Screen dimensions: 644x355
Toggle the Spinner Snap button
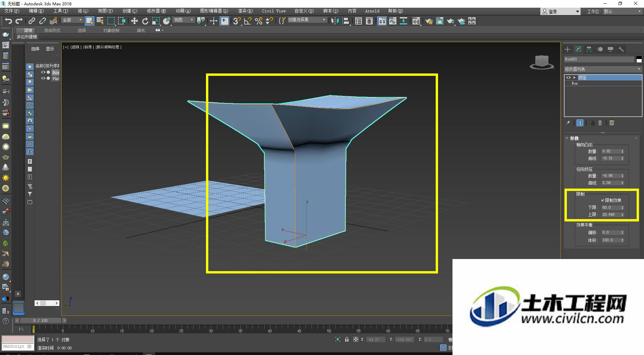point(269,21)
